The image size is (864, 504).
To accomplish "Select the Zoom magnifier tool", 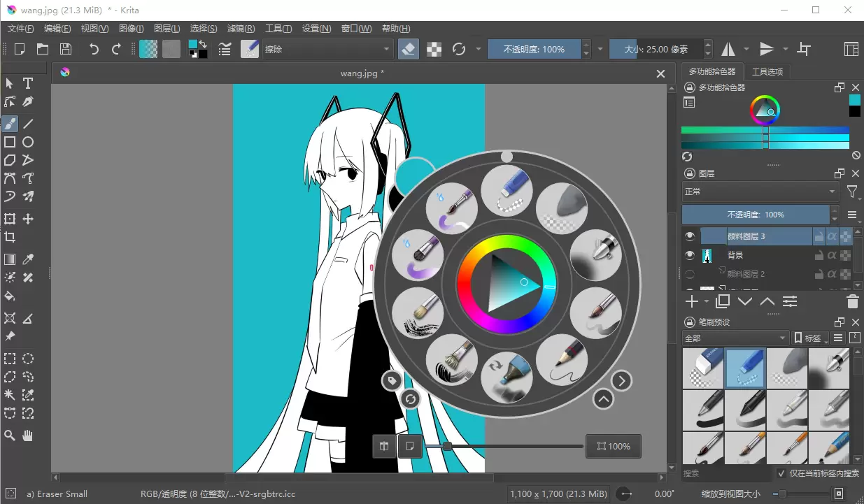I will coord(10,435).
